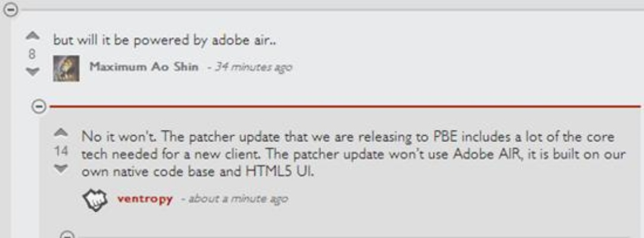Upvote the "powered by adobe air" comment
The image size is (644, 238).
(x=33, y=36)
